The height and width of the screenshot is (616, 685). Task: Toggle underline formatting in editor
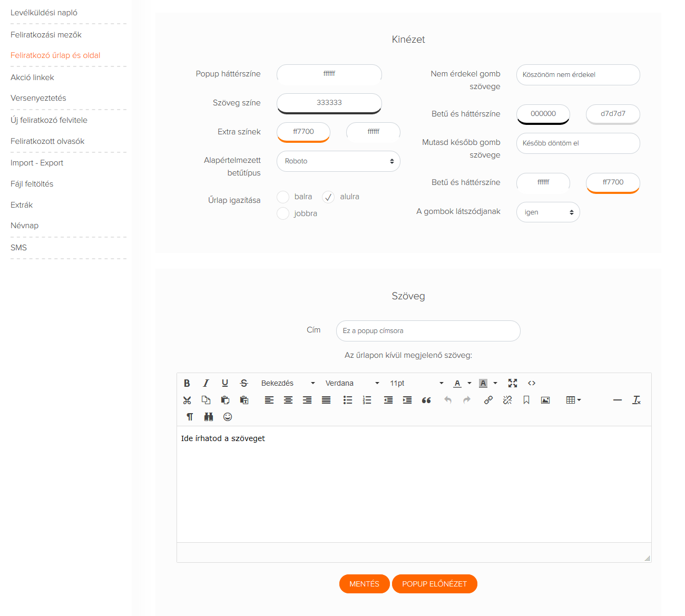coord(225,383)
